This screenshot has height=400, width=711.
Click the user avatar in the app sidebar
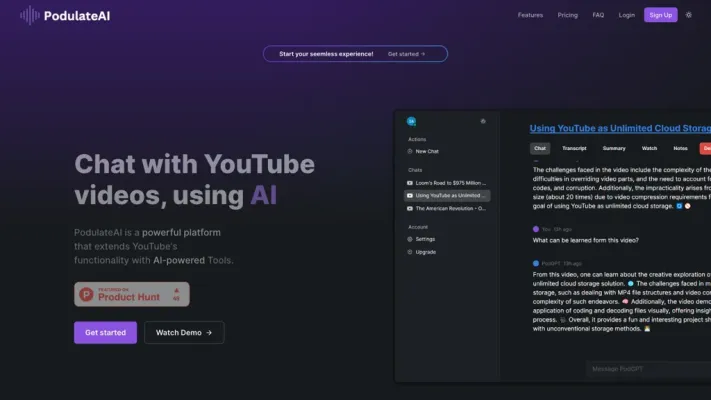click(x=411, y=121)
